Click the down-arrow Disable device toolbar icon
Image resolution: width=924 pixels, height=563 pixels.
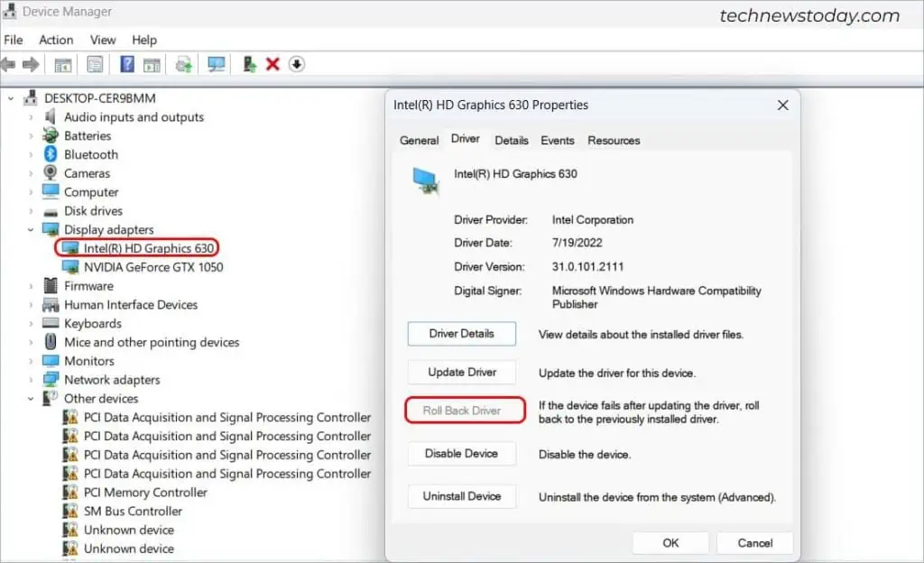point(296,63)
